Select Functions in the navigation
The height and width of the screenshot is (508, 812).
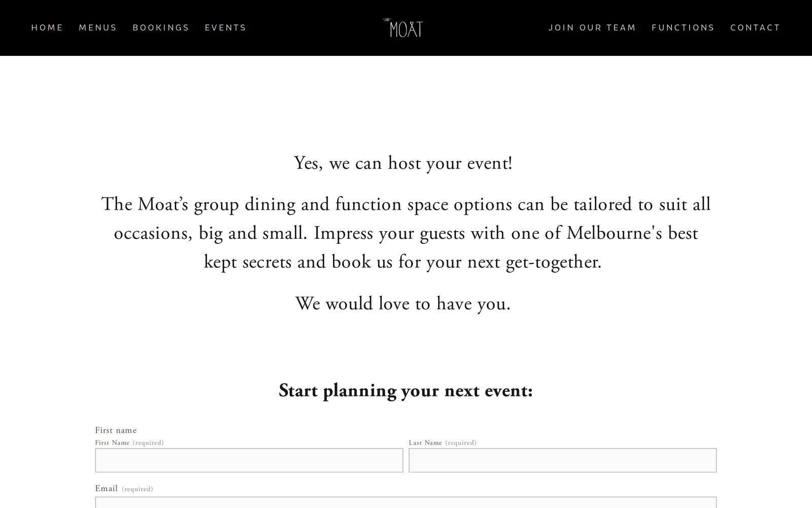tap(683, 27)
